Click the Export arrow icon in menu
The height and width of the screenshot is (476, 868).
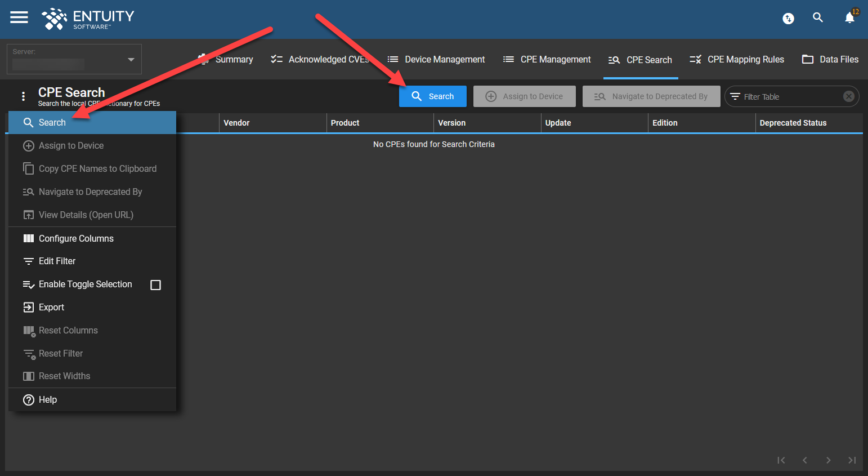29,307
